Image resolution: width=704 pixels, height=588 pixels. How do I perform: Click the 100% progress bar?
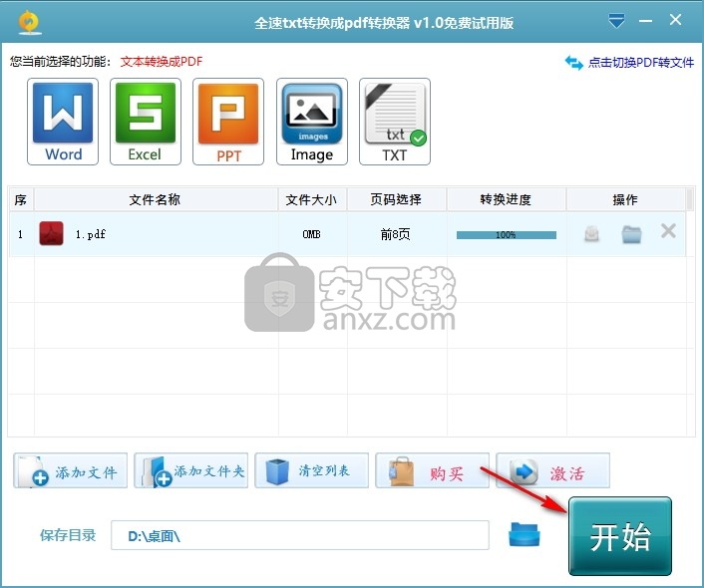pyautogui.click(x=506, y=235)
